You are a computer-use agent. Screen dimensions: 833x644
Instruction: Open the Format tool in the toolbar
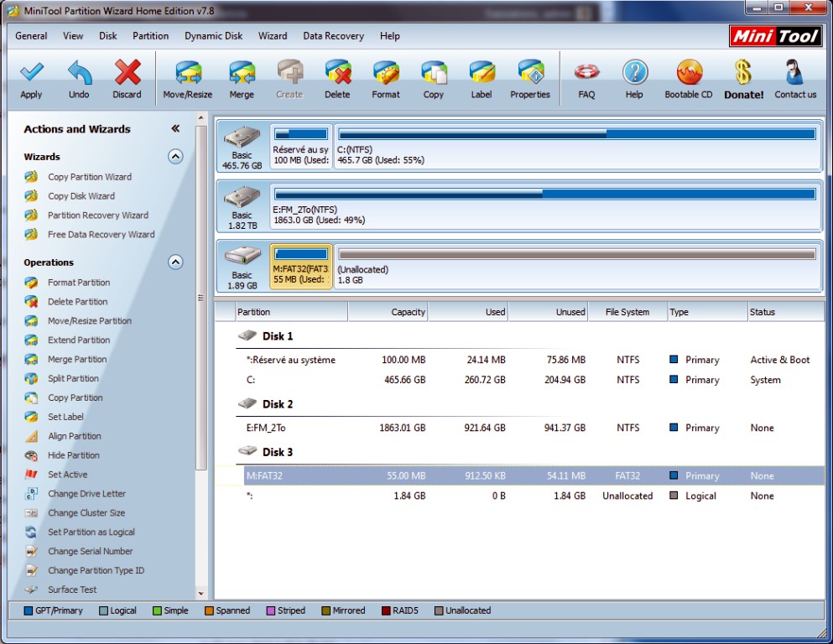point(386,80)
